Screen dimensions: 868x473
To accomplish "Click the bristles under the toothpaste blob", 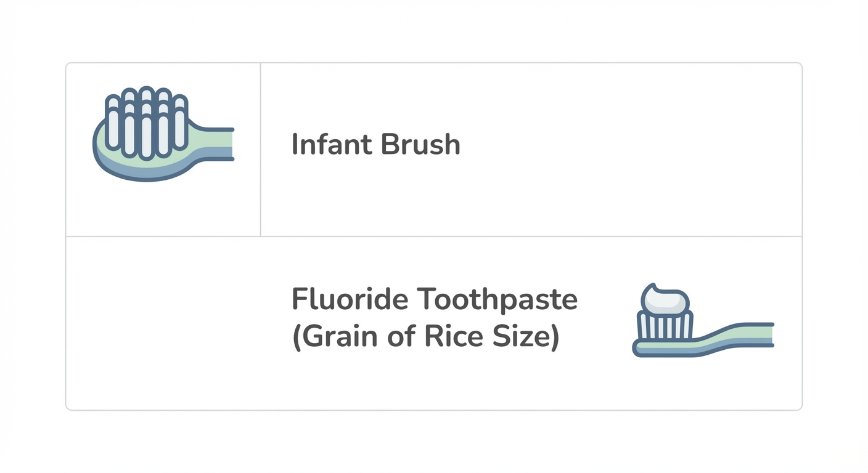I will 664,326.
